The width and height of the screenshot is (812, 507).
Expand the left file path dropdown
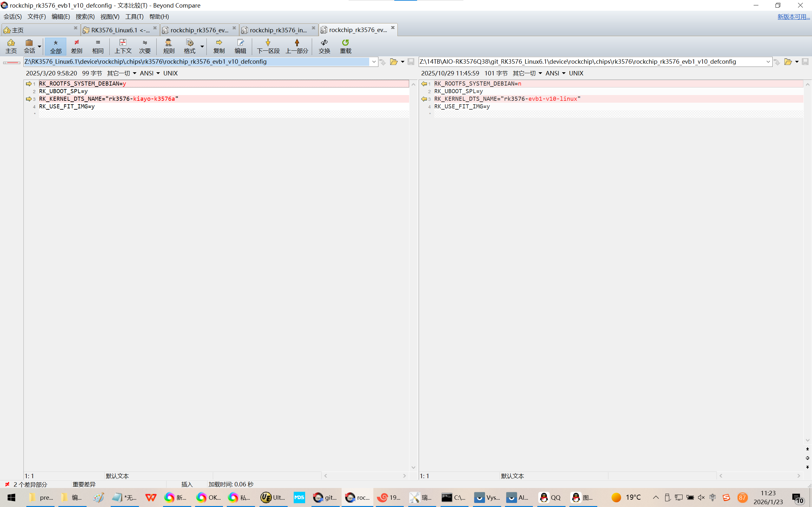[374, 62]
